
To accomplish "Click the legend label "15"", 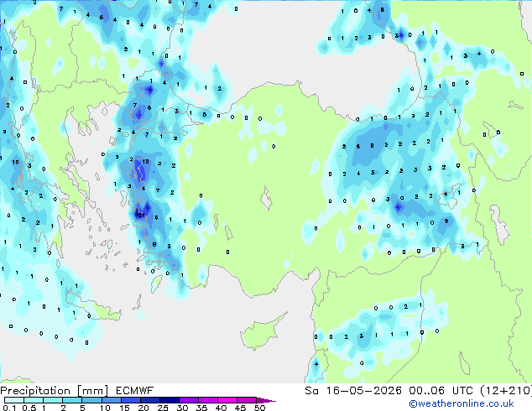I will [x=124, y=408].
